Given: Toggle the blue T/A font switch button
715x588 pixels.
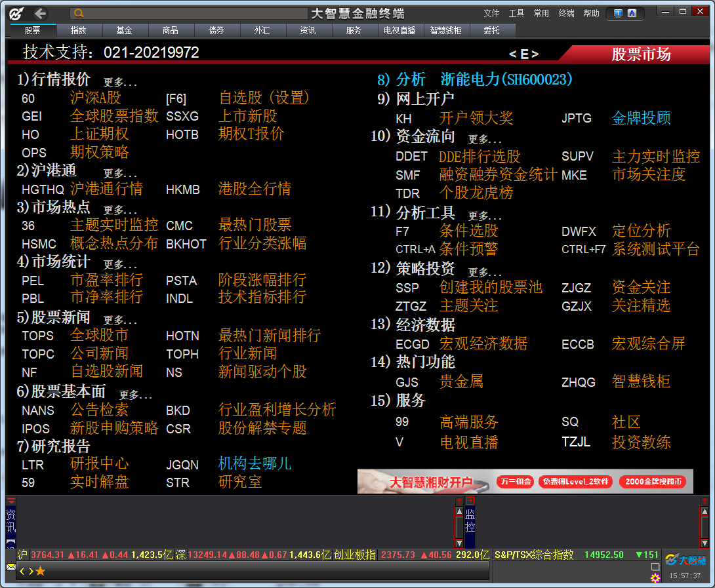Looking at the screenshot, I should point(624,13).
